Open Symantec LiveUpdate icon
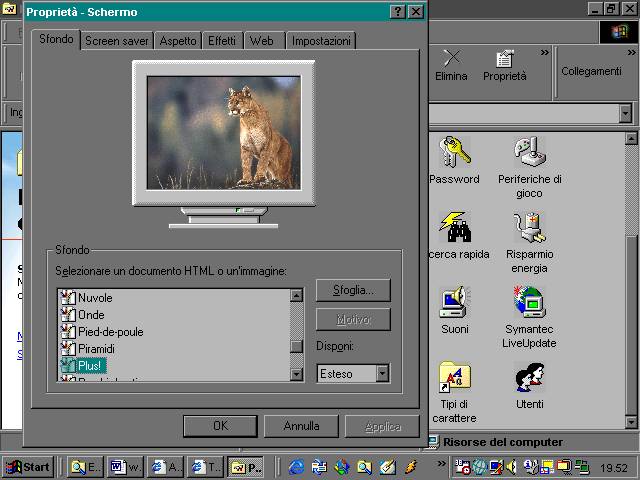The image size is (640, 480). [529, 302]
